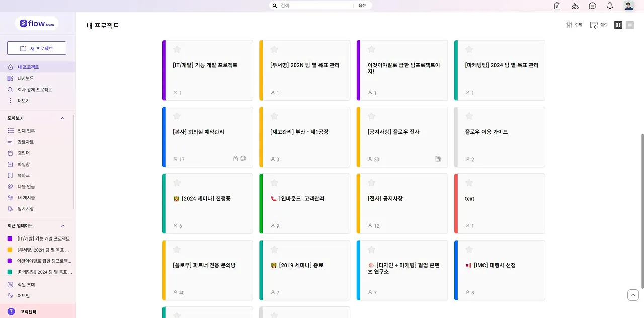Screen dimensions: 644x318
Task: Open search 옵션 dropdown
Action: [x=362, y=6]
